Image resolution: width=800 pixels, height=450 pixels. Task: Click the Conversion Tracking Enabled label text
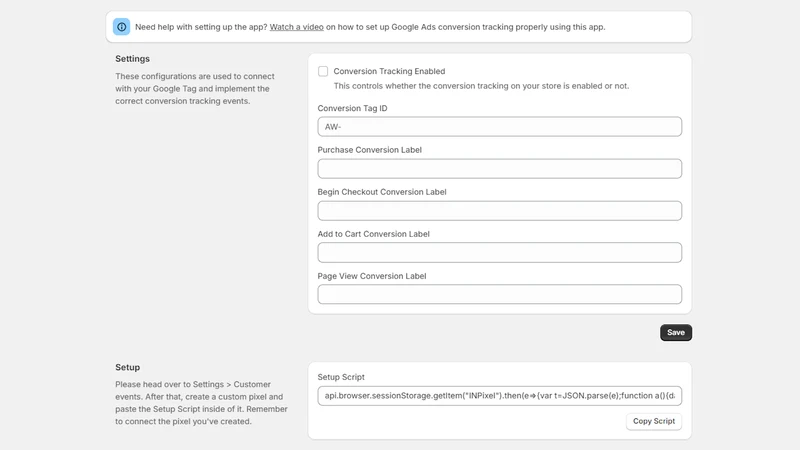389,71
